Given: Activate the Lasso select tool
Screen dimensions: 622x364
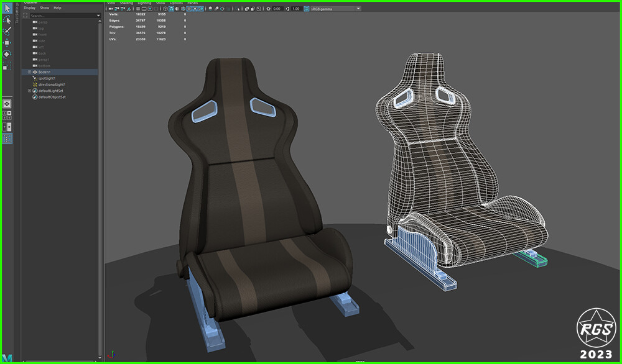Looking at the screenshot, I should pyautogui.click(x=7, y=20).
